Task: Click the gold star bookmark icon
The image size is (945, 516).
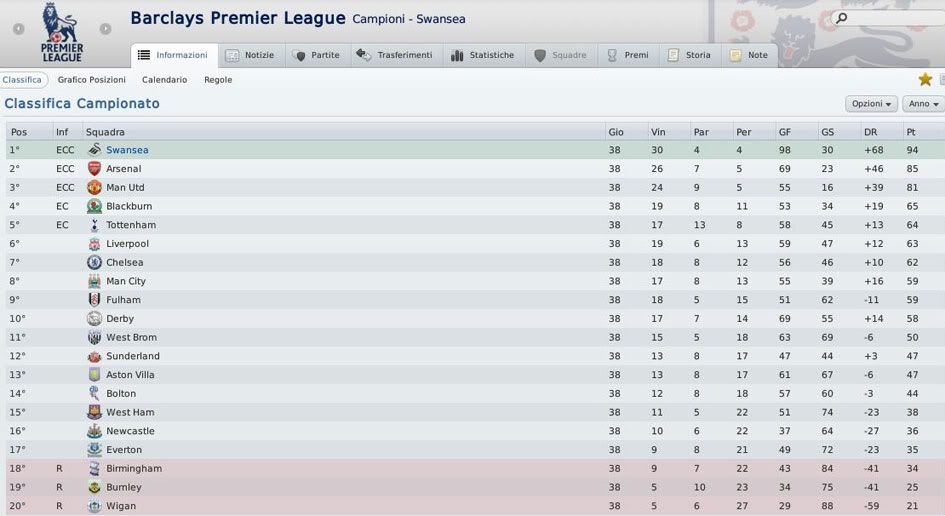Action: (925, 79)
